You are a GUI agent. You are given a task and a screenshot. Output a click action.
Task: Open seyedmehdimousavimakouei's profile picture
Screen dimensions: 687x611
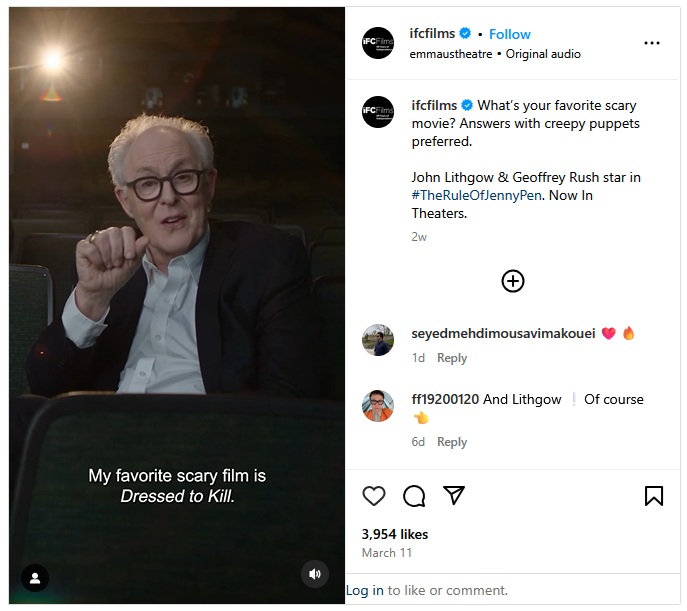point(378,340)
